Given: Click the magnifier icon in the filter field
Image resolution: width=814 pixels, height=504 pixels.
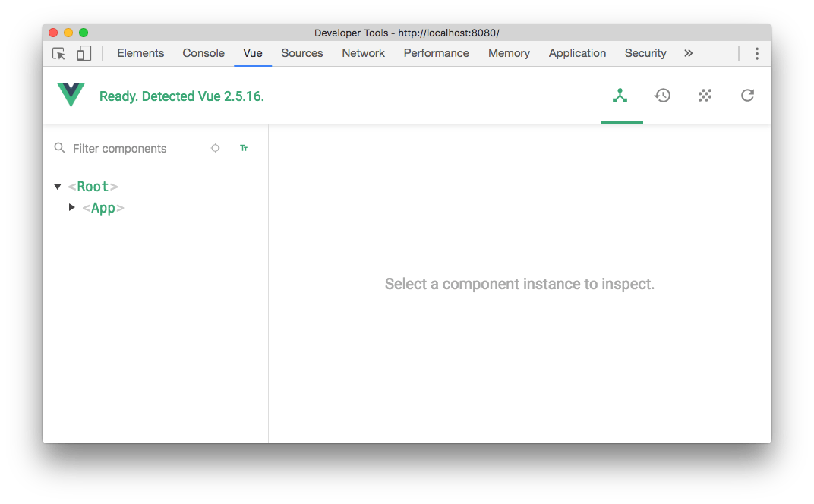Looking at the screenshot, I should tap(59, 148).
